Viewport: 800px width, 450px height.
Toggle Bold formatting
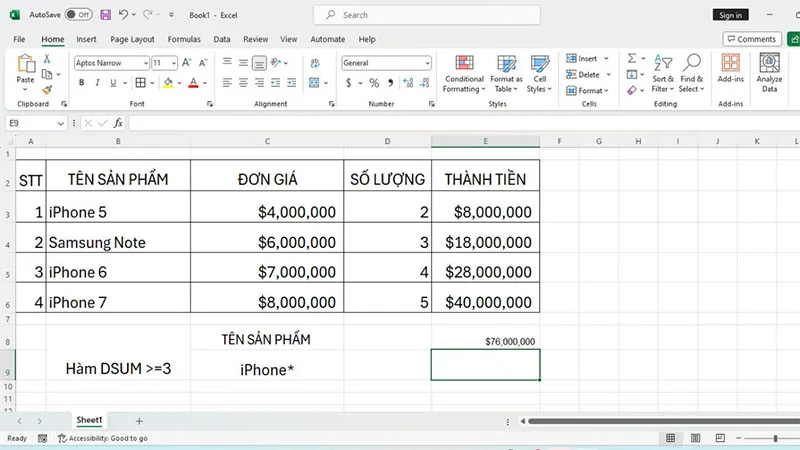tap(81, 83)
